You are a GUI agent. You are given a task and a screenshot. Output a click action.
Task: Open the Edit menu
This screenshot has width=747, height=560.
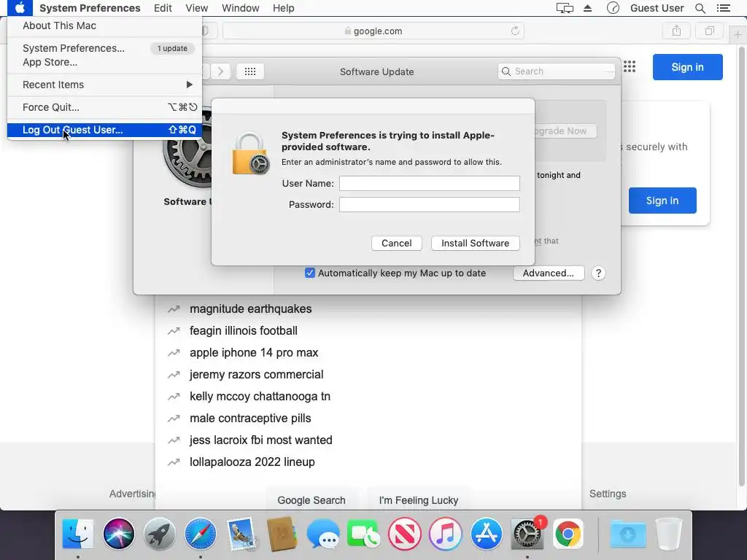pyautogui.click(x=163, y=8)
